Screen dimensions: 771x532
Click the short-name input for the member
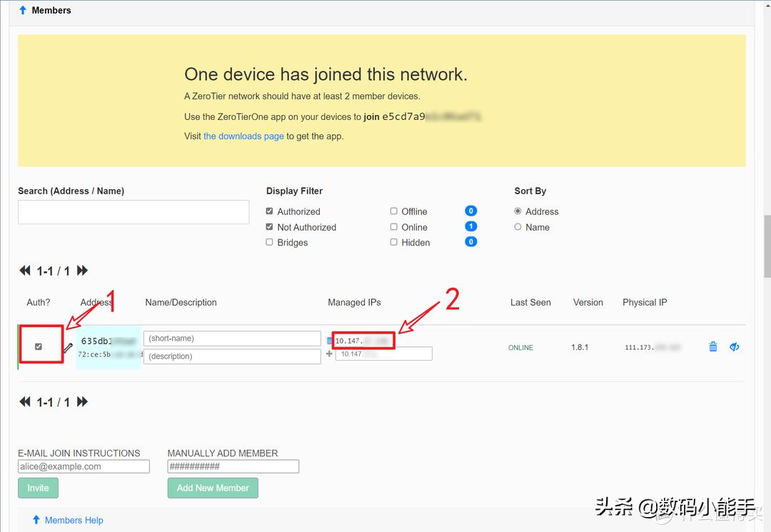[x=231, y=338]
